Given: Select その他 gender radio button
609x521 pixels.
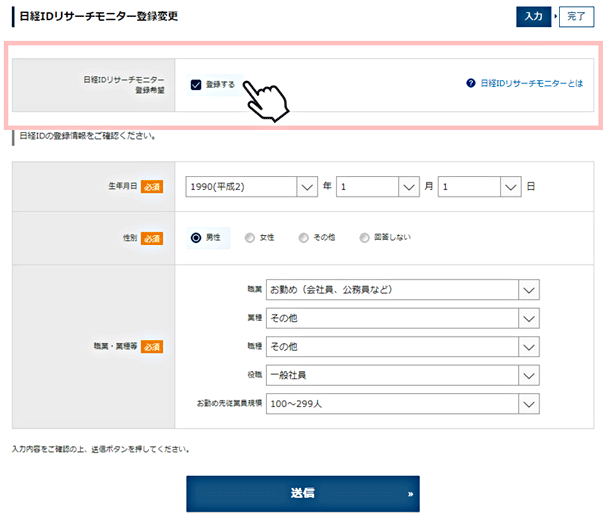Looking at the screenshot, I should coord(303,237).
